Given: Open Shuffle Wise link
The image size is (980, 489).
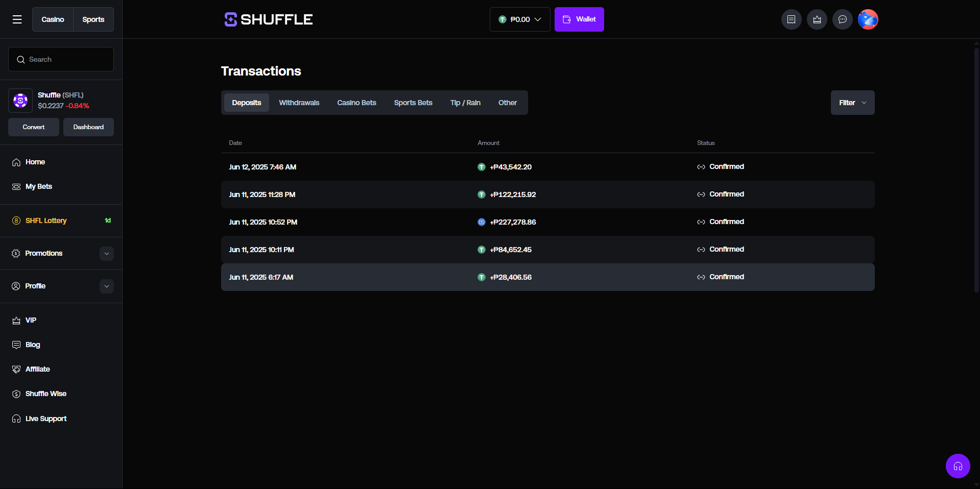Looking at the screenshot, I should coord(46,394).
